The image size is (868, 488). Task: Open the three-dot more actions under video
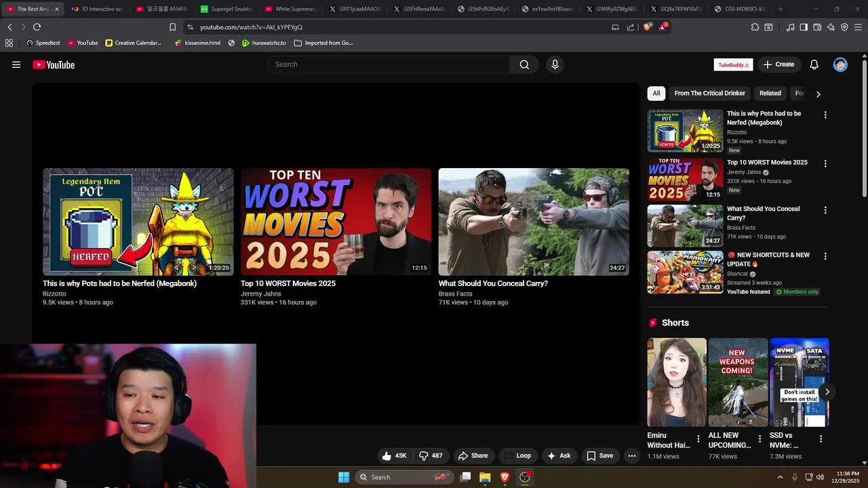[632, 455]
